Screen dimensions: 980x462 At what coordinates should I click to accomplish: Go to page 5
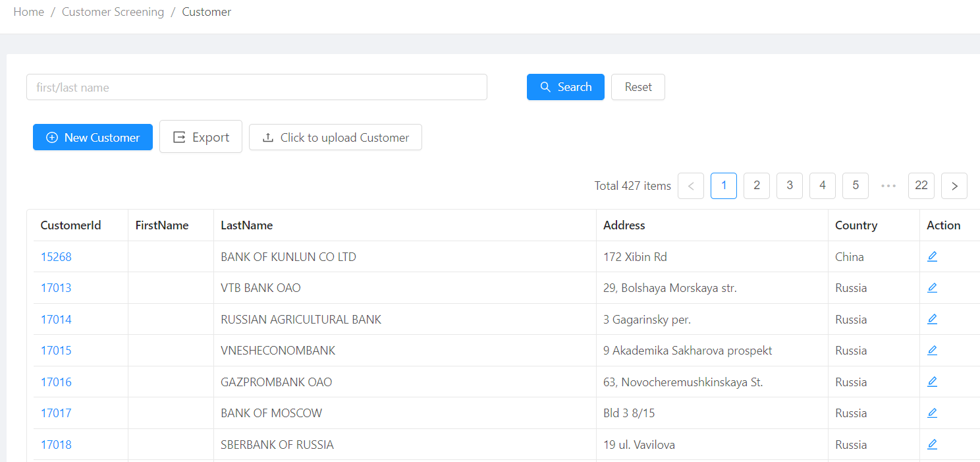coord(856,186)
